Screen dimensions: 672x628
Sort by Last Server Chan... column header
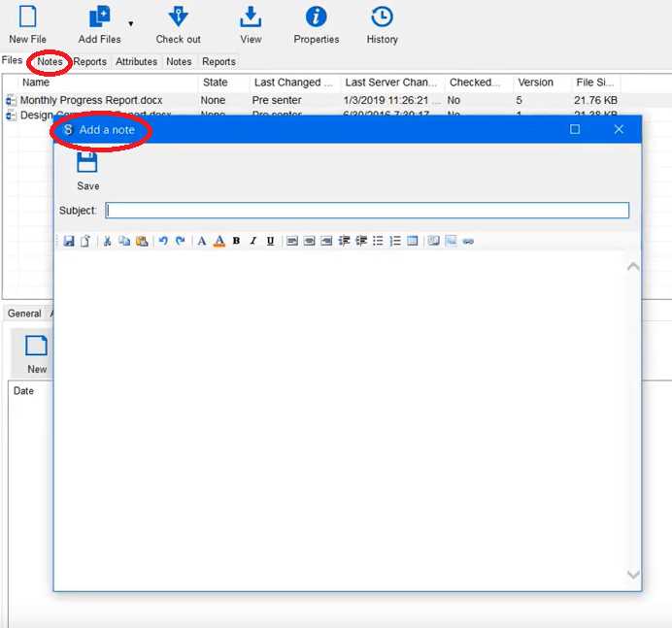click(x=390, y=83)
